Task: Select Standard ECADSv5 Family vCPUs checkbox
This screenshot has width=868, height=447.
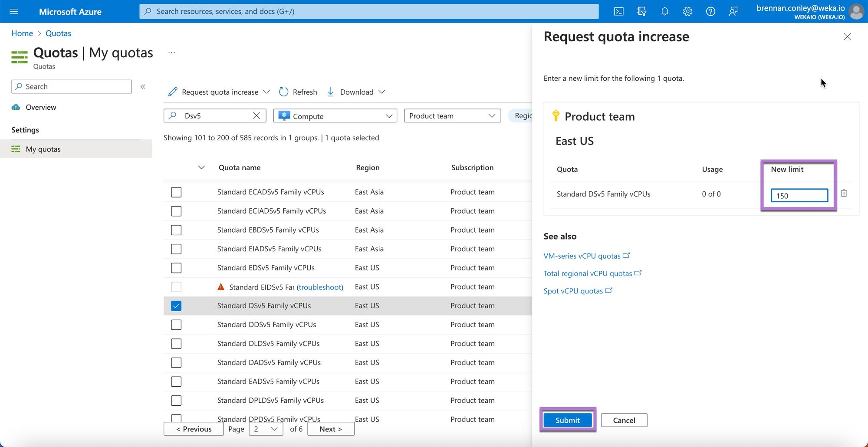Action: click(176, 192)
